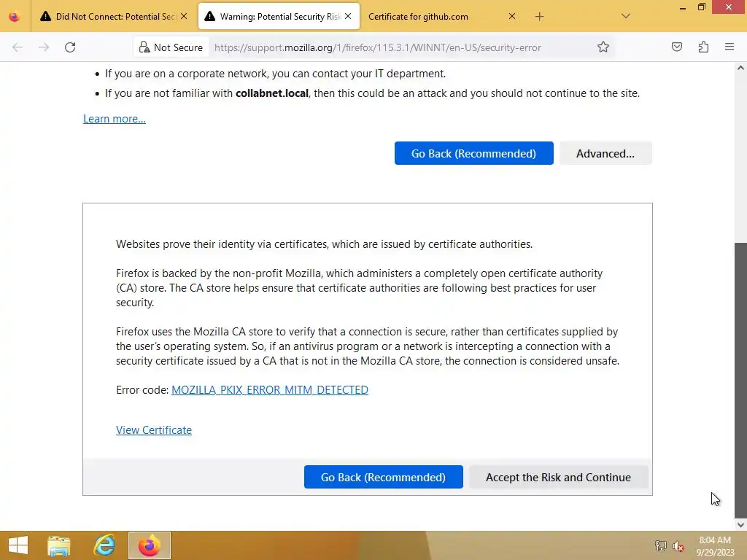The height and width of the screenshot is (560, 747).
Task: Click the bold 'collabnet.local' text
Action: click(272, 93)
